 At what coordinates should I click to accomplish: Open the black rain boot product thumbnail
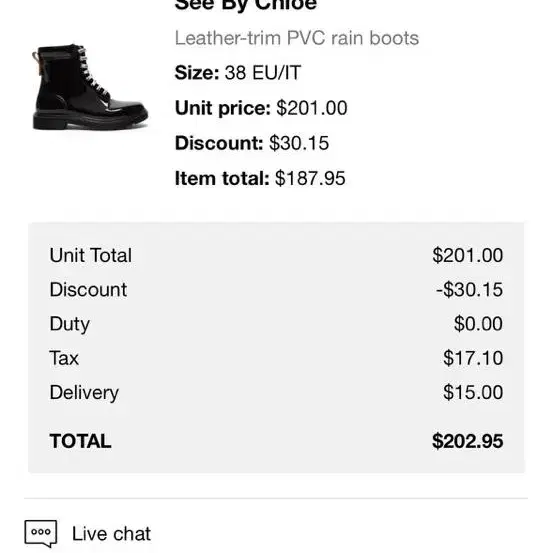click(90, 87)
